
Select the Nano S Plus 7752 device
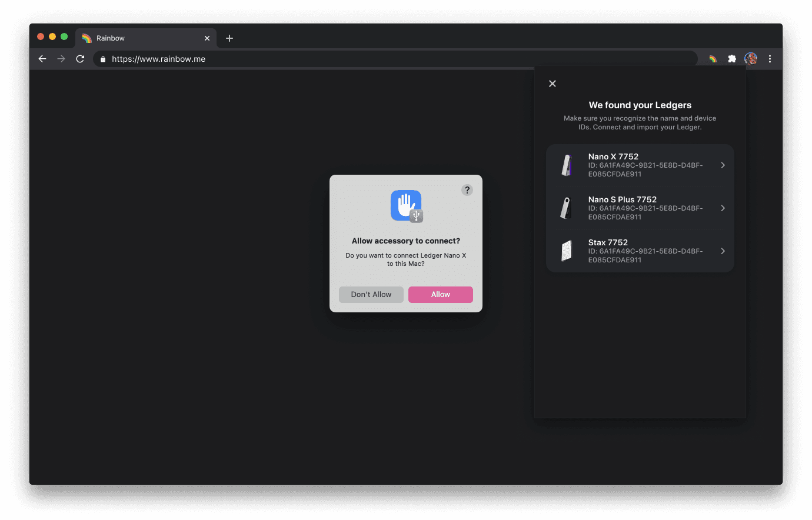click(x=640, y=208)
